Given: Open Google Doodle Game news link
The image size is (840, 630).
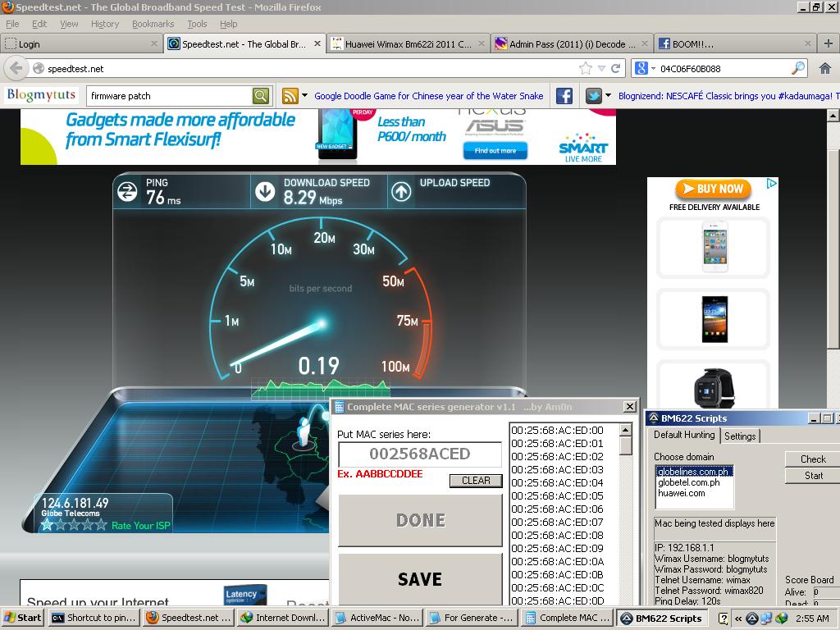Looking at the screenshot, I should click(x=428, y=96).
